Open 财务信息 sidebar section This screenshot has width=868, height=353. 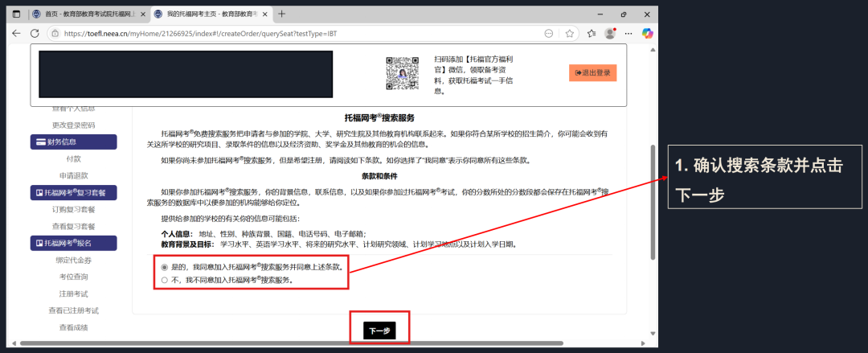pyautogui.click(x=74, y=142)
